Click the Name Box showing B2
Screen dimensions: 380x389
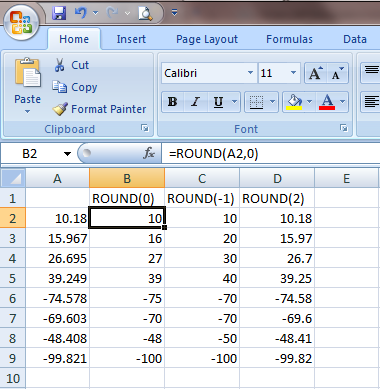(x=29, y=154)
